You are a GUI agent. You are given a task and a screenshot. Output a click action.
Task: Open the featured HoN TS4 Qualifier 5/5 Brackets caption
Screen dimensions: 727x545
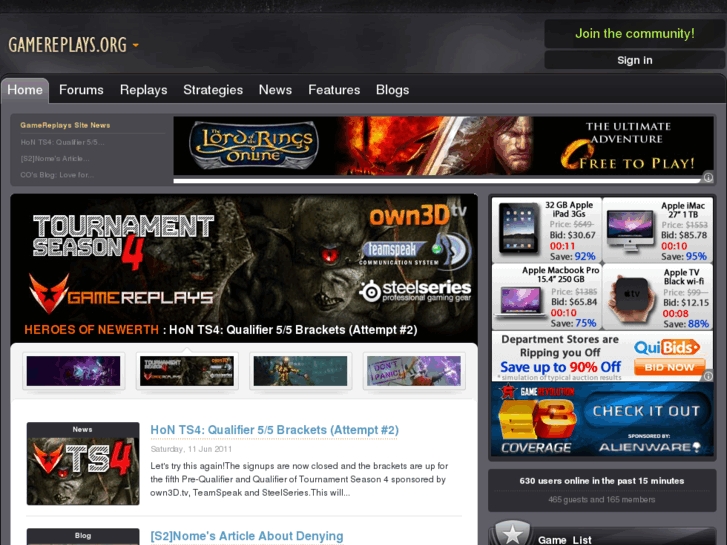tap(221, 330)
